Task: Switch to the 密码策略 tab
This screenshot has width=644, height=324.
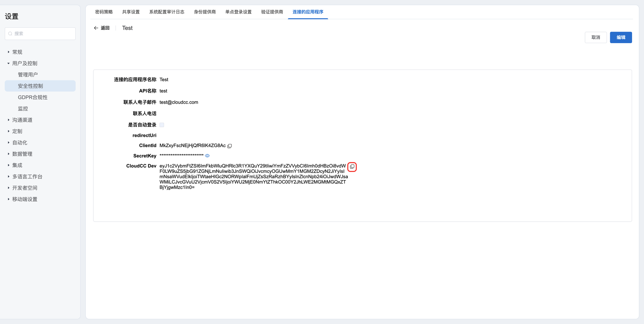Action: pyautogui.click(x=104, y=12)
